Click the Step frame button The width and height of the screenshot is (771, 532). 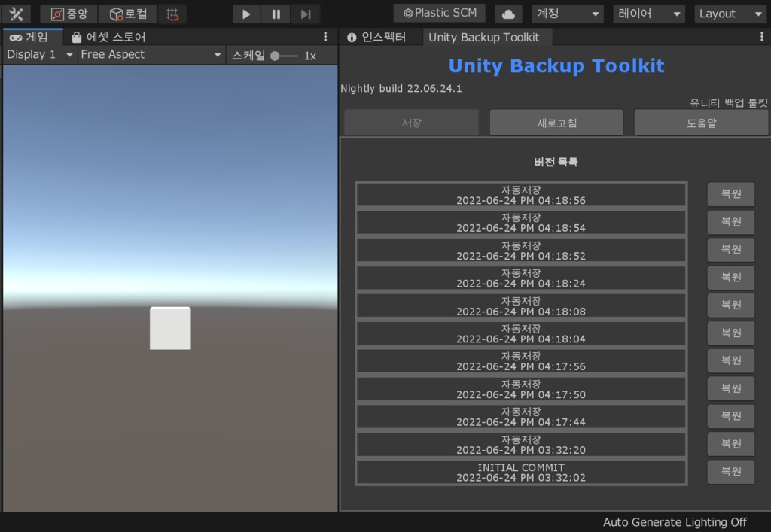tap(305, 14)
